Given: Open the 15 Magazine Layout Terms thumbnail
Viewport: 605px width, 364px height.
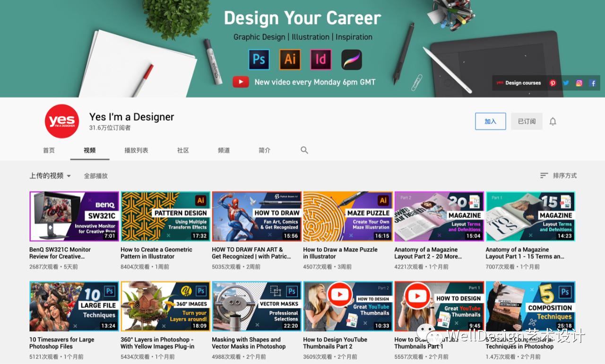Looking at the screenshot, I should (x=530, y=217).
